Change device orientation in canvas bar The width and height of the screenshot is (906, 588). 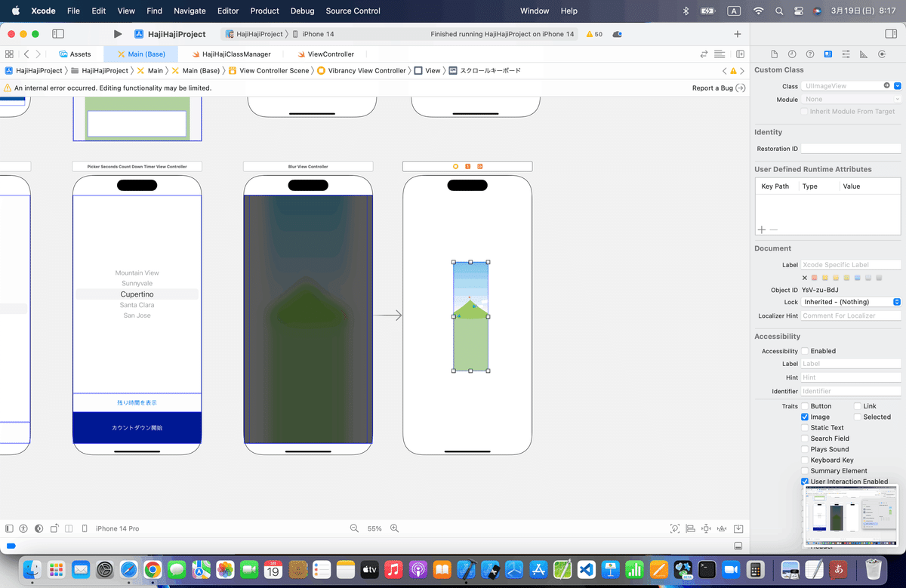[x=54, y=528]
